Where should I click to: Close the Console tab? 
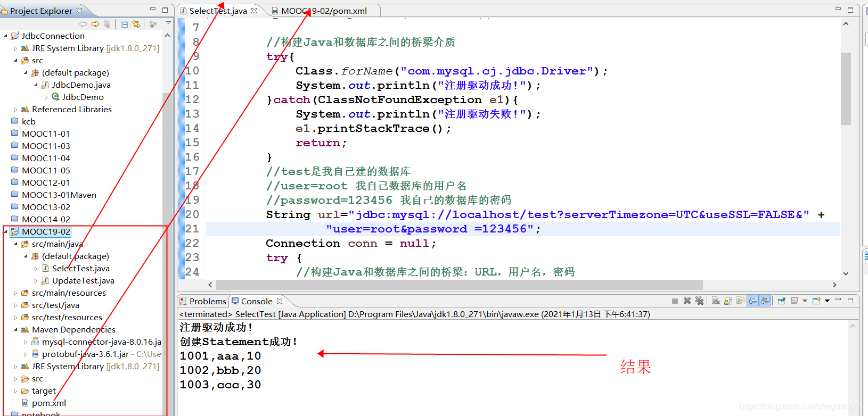pyautogui.click(x=280, y=301)
